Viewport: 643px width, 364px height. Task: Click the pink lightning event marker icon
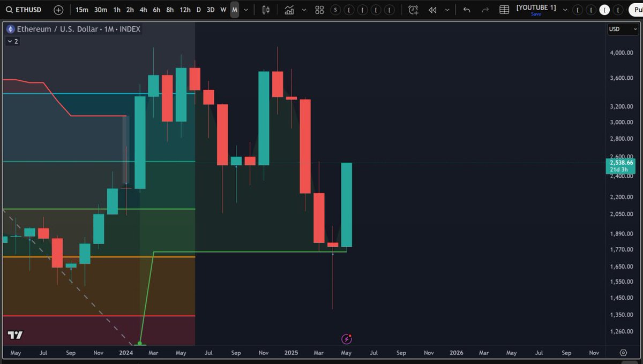coord(347,339)
